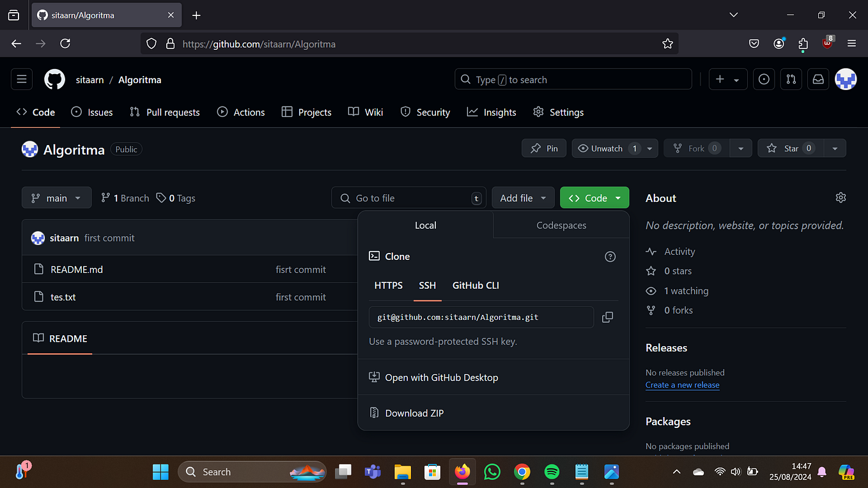The width and height of the screenshot is (868, 488).
Task: Open Spotify from the taskbar
Action: click(x=552, y=471)
